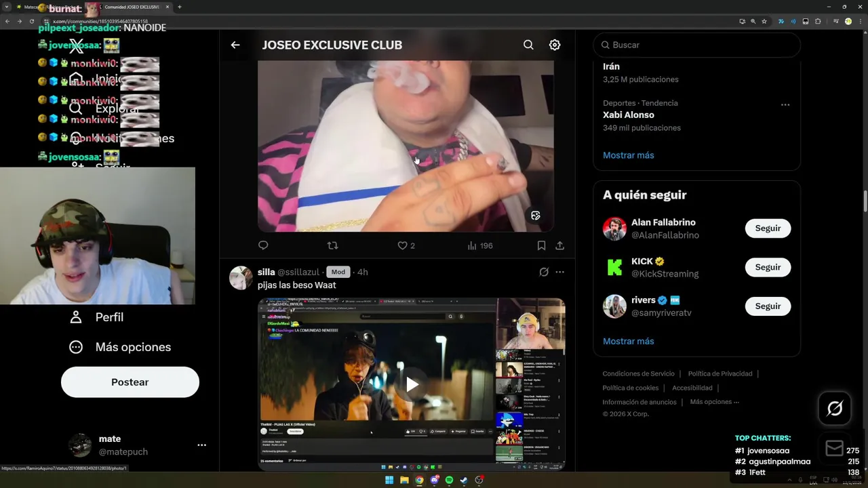Image resolution: width=868 pixels, height=488 pixels.
Task: Reply to the smoking video post
Action: click(x=263, y=245)
